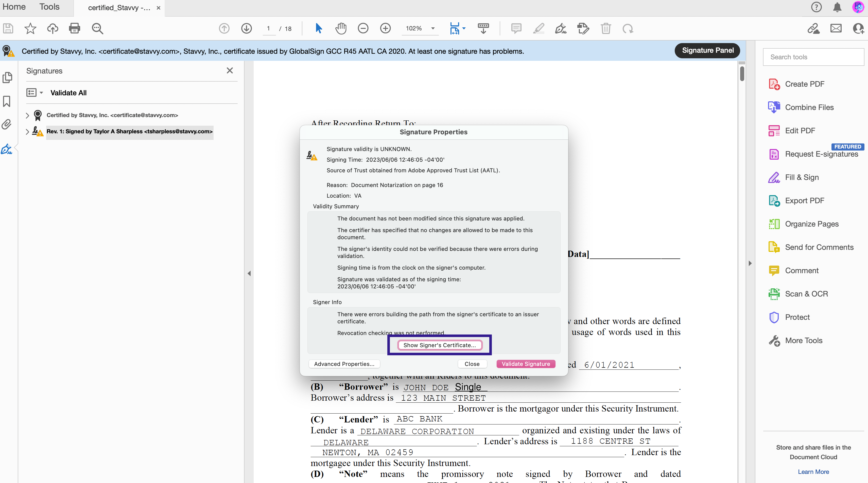Close the Signatures panel
Image resolution: width=868 pixels, height=483 pixels.
click(x=230, y=70)
